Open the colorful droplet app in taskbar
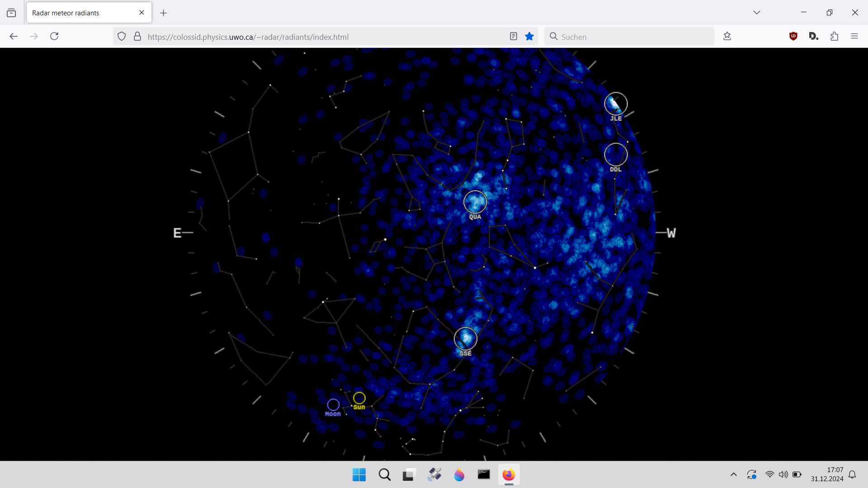 459,475
